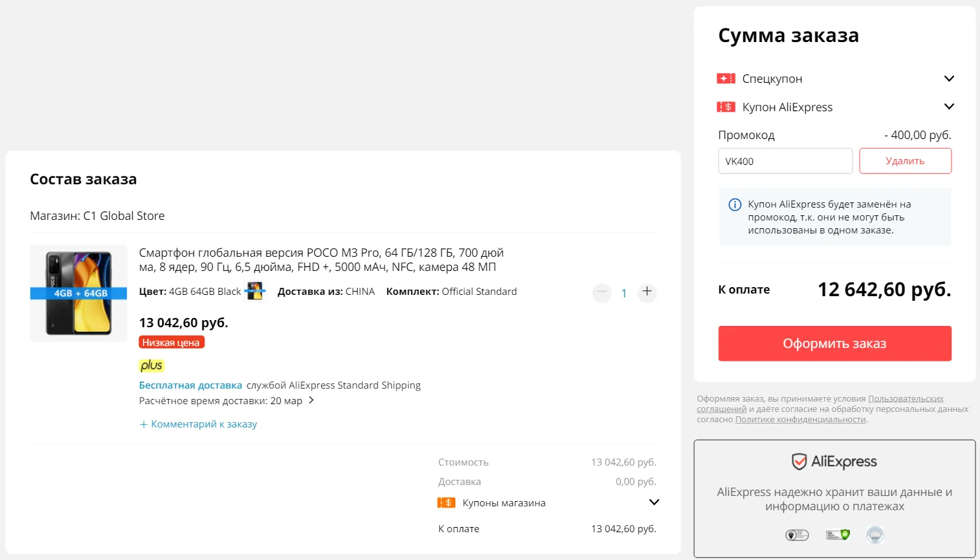This screenshot has width=980, height=560.
Task: Click the color variant thumbnail icon
Action: click(255, 292)
